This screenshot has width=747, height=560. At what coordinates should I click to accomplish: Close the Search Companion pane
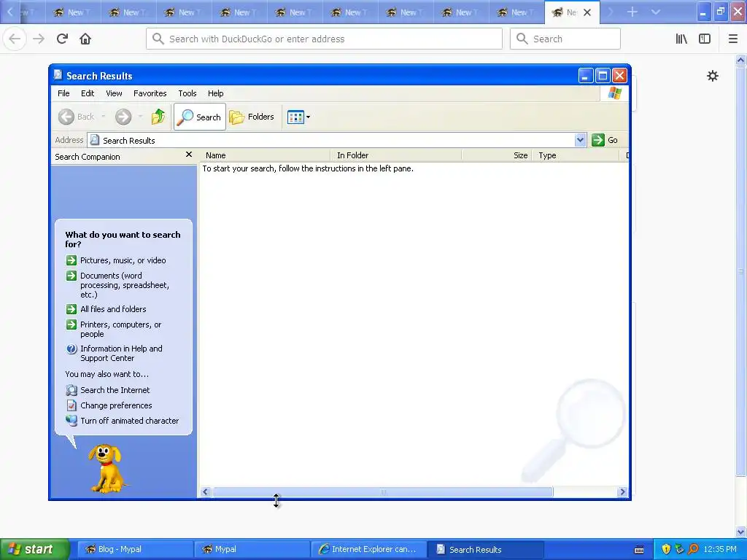click(189, 155)
